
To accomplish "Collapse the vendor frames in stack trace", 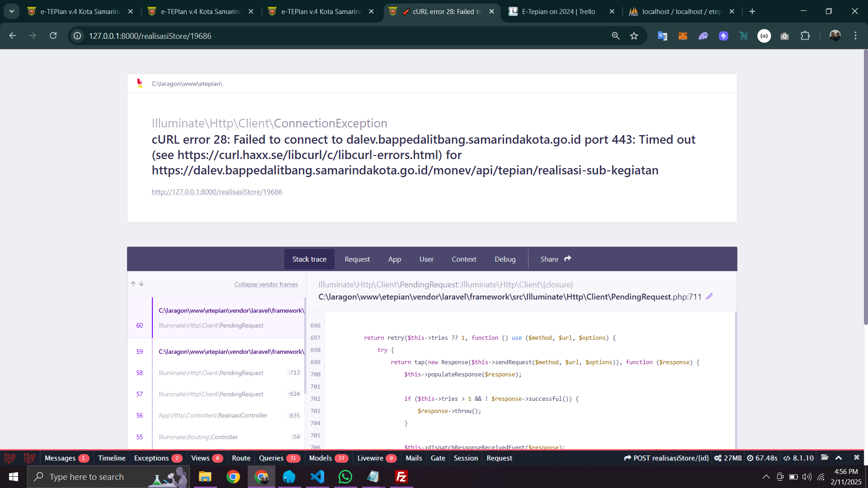I will (266, 284).
